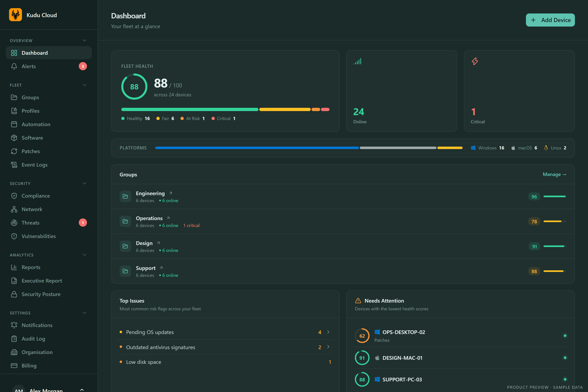The height and width of the screenshot is (392, 588).
Task: Click the macOS 6 platform legend
Action: point(524,148)
